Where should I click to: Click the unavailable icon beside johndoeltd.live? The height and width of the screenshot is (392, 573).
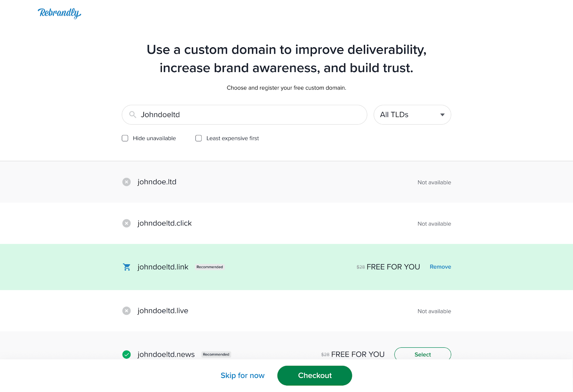coord(126,311)
